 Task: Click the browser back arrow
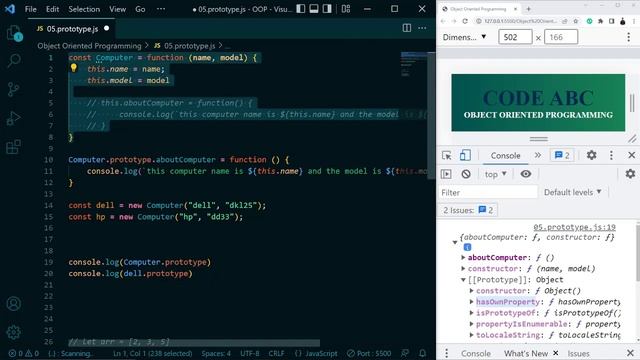click(443, 21)
